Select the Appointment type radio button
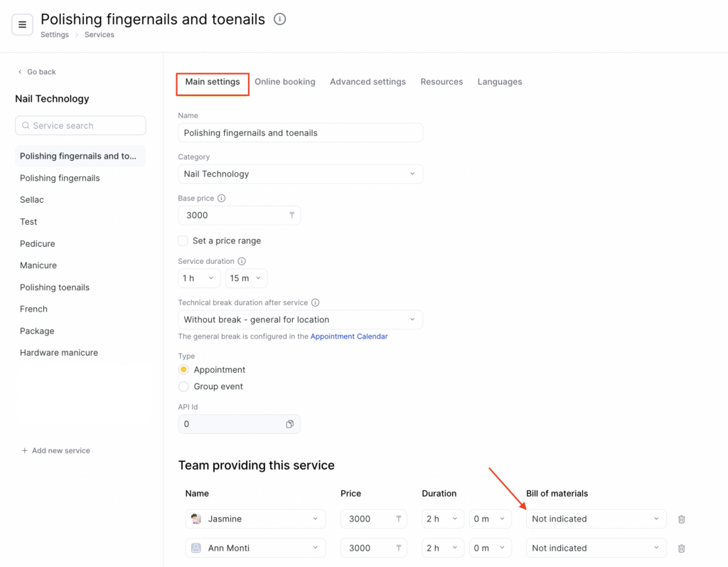Viewport: 728px width, 567px height. pyautogui.click(x=183, y=370)
